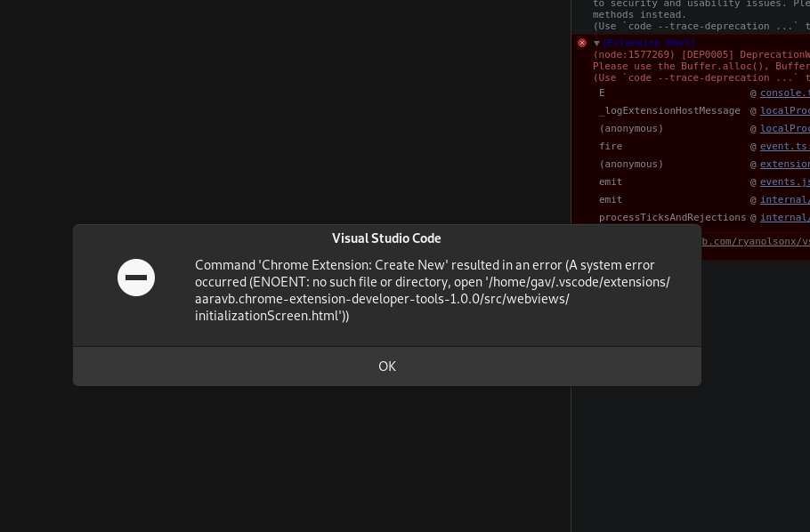Dismiss the error dialog with OK
Viewport: 810px width, 532px height.
(387, 367)
